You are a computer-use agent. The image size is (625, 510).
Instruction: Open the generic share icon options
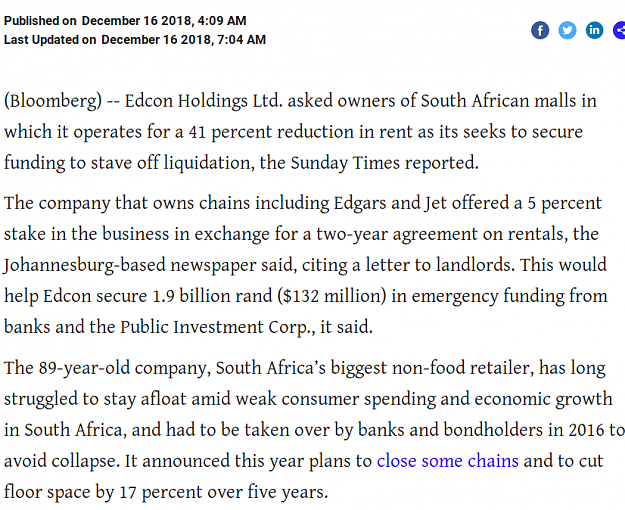pos(619,30)
